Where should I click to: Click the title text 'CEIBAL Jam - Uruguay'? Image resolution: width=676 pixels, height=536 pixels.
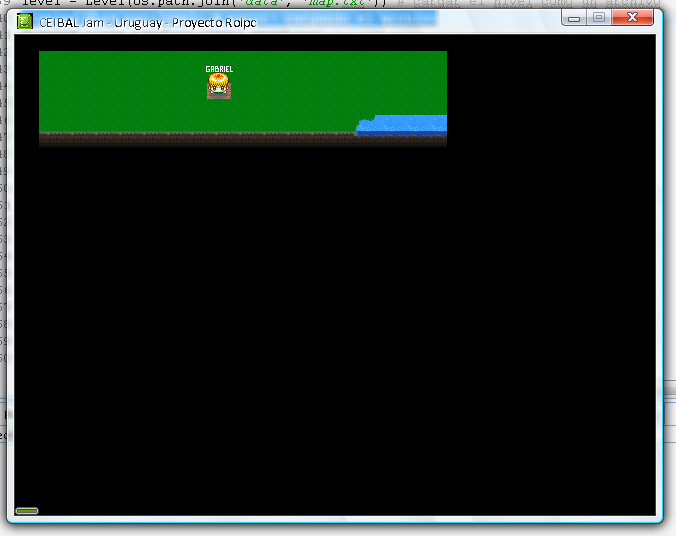(x=100, y=22)
